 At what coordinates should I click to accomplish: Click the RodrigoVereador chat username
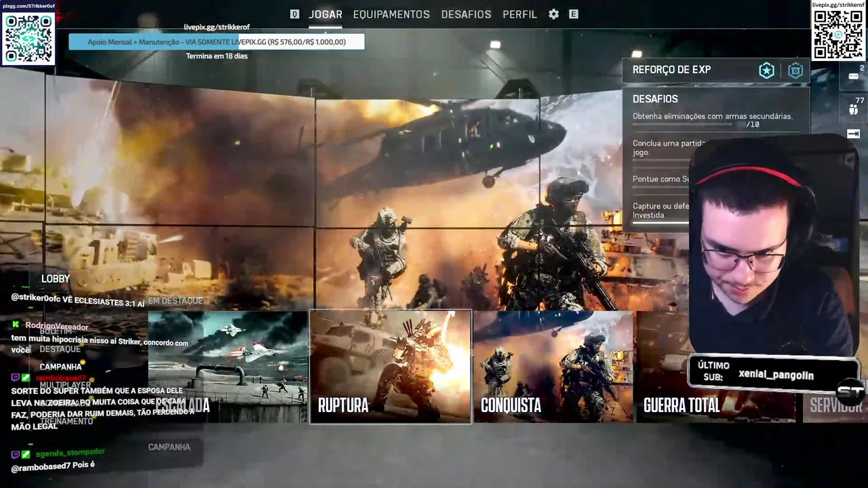(x=56, y=326)
